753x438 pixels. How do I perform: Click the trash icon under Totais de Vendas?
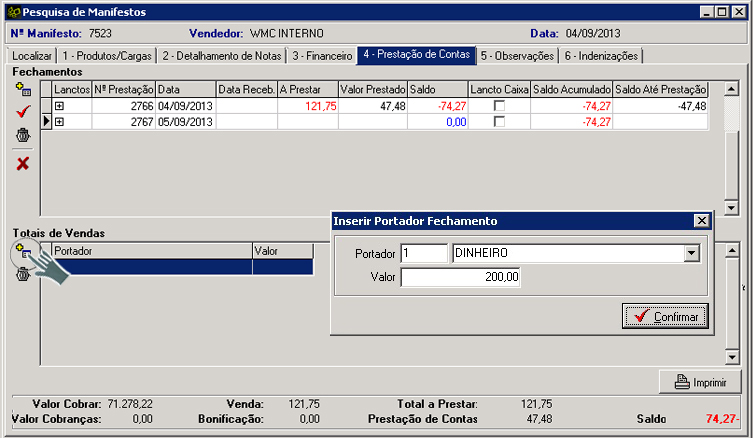click(x=23, y=274)
